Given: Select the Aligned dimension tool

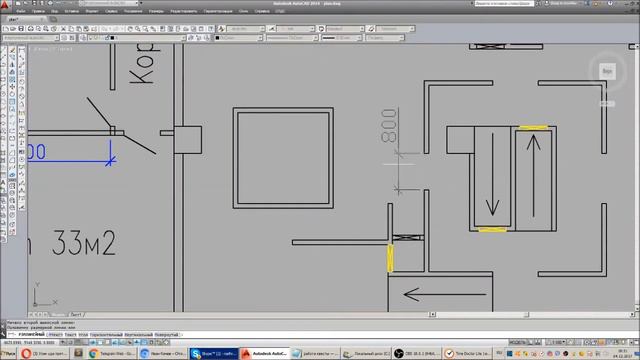Looking at the screenshot, I should click(x=22, y=58).
